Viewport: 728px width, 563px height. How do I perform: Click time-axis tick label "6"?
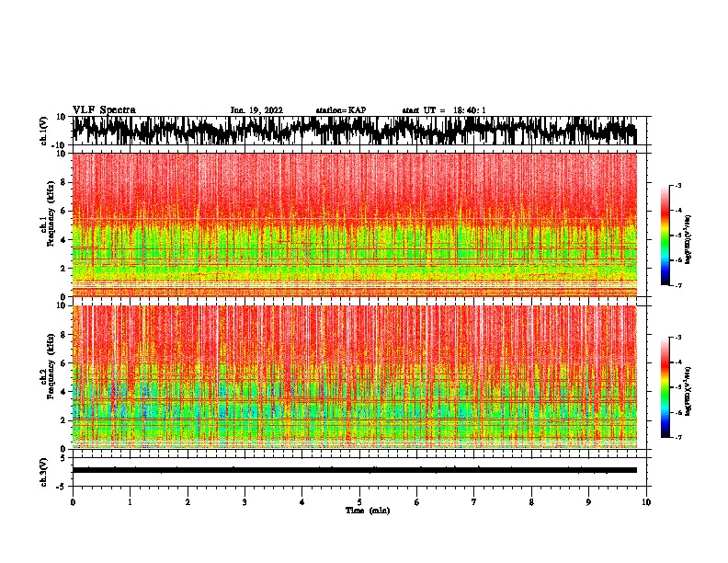pos(417,502)
